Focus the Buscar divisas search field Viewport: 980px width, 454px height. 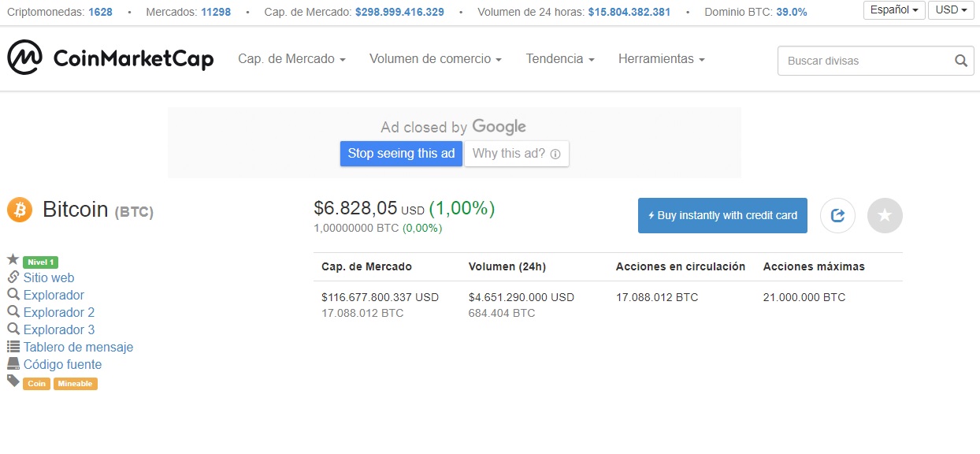point(876,61)
